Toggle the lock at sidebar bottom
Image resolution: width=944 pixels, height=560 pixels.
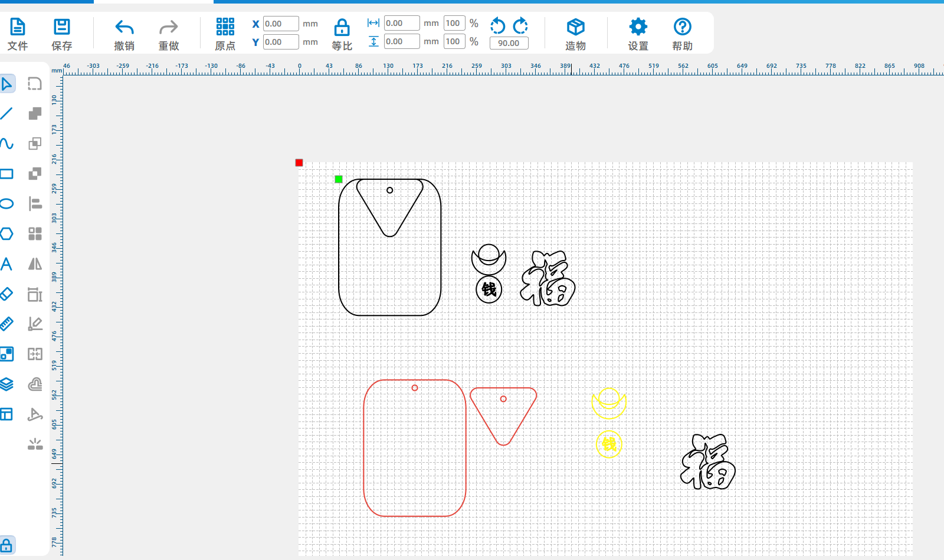6,545
